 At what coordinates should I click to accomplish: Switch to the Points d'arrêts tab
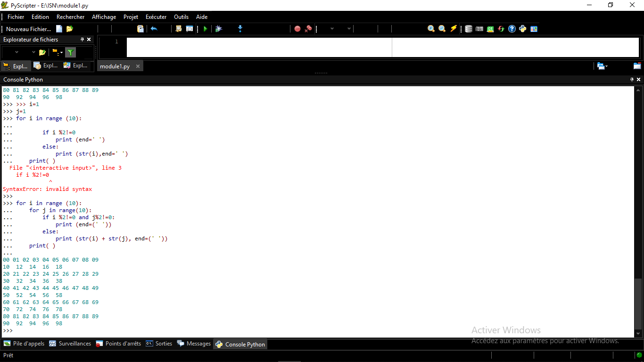click(118, 344)
